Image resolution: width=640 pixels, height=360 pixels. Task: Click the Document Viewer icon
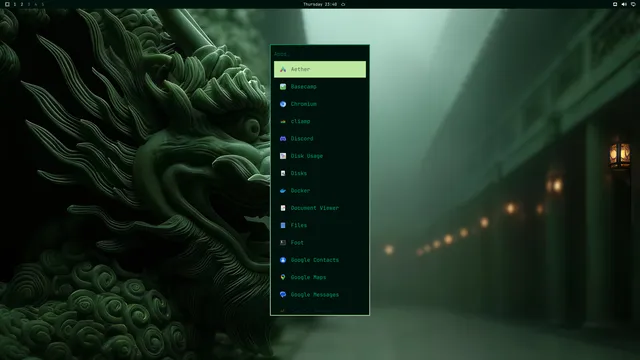283,208
